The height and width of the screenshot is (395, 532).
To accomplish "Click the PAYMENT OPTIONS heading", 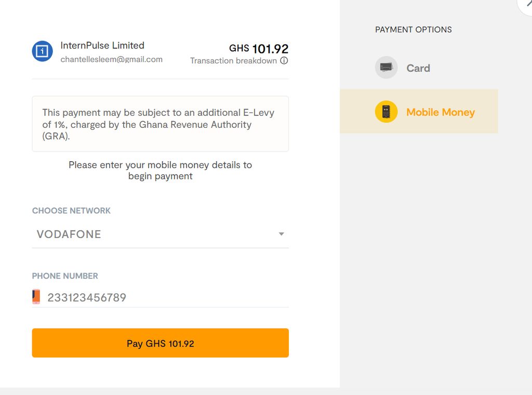I will [413, 30].
